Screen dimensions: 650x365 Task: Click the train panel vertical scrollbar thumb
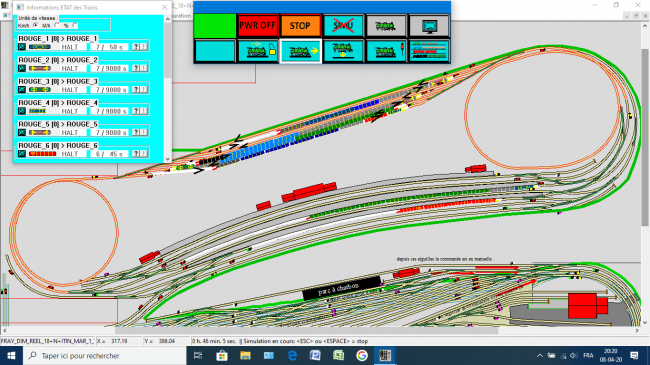(168, 50)
